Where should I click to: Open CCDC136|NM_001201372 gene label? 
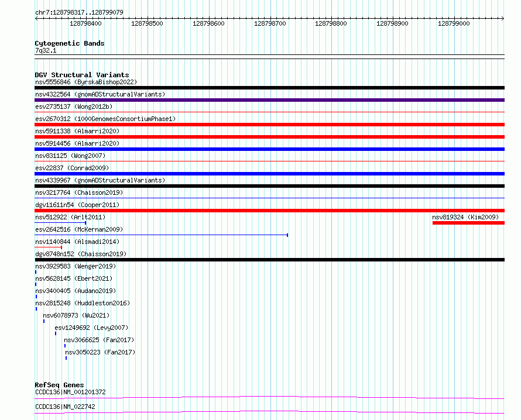[x=70, y=392]
